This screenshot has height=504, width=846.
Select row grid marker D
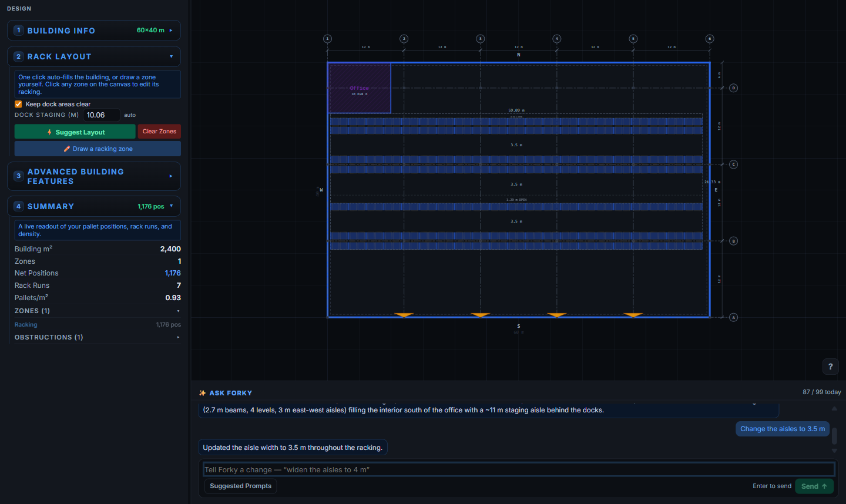733,88
